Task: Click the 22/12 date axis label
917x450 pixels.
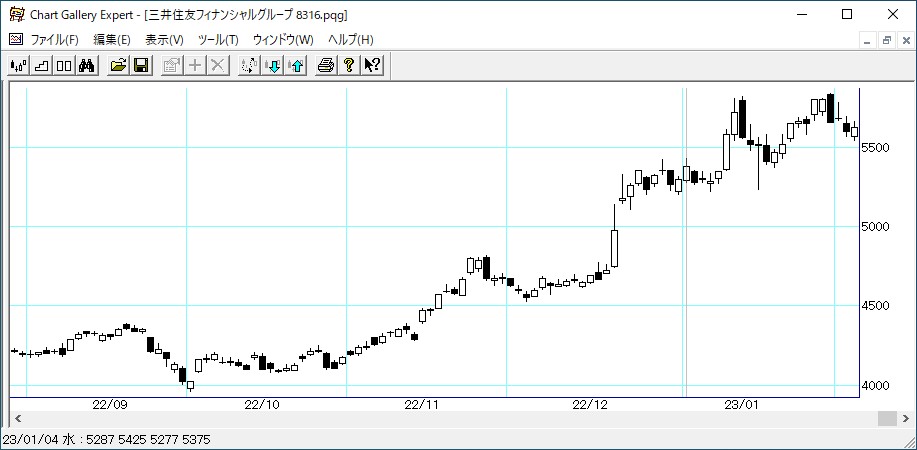Action: tap(591, 404)
